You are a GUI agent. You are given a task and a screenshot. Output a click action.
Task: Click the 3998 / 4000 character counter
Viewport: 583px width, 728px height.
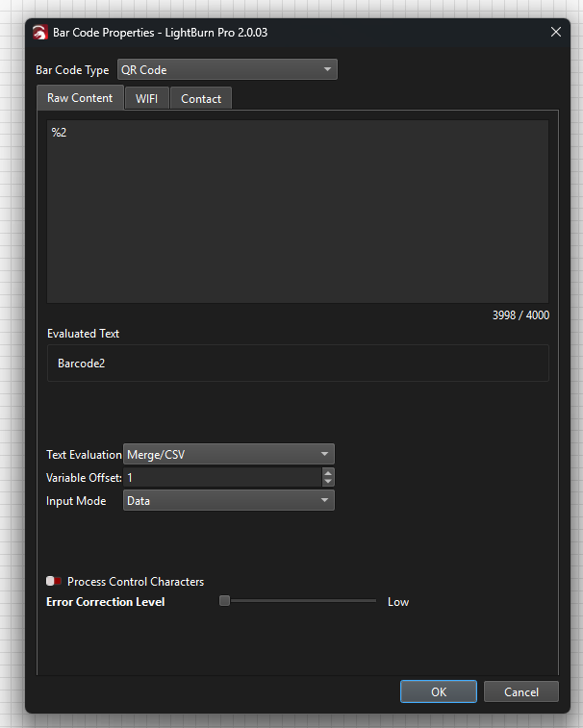point(520,315)
